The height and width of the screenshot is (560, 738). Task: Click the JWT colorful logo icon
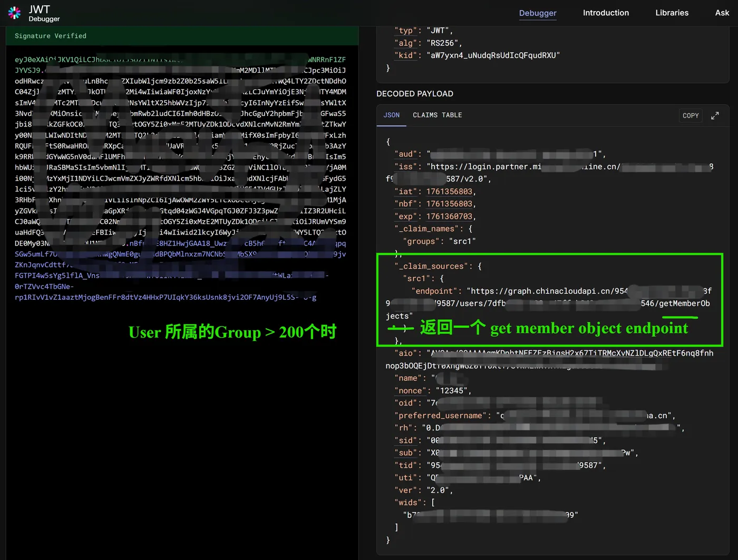click(x=15, y=13)
